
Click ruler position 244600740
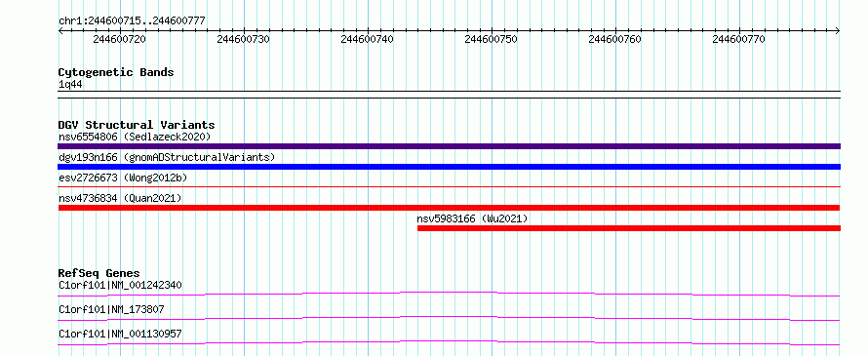(368, 39)
